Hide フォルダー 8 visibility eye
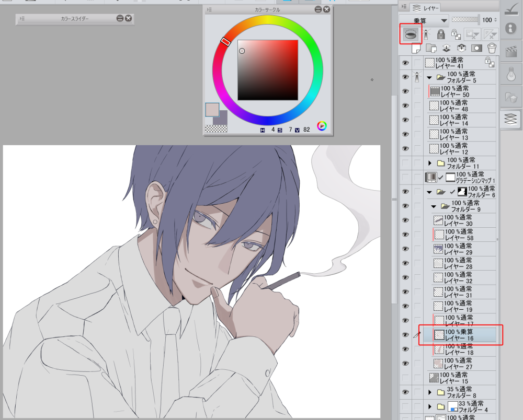 click(x=405, y=392)
